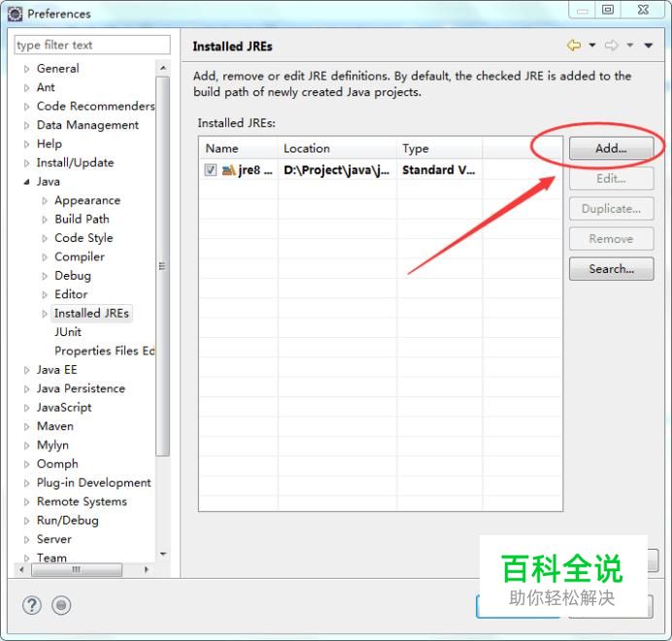This screenshot has width=672, height=641.
Task: Toggle the jre8 checkbox in the JRE table
Action: 211,170
